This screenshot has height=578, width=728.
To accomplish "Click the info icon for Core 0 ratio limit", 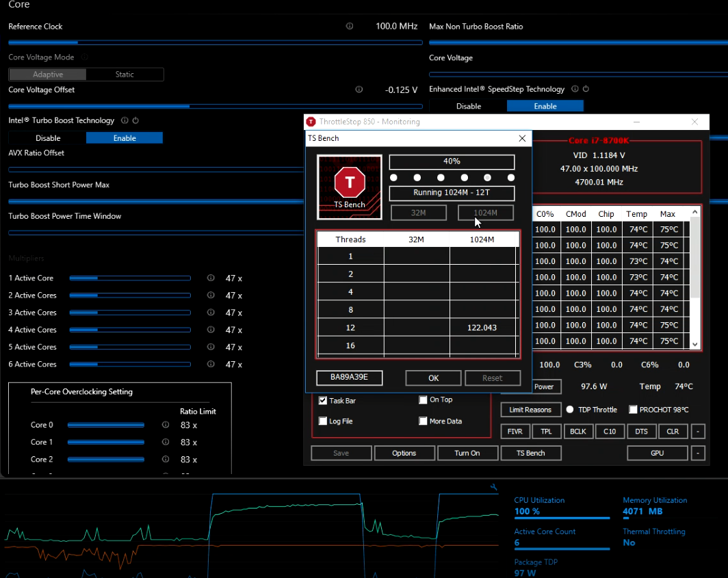I will click(165, 425).
